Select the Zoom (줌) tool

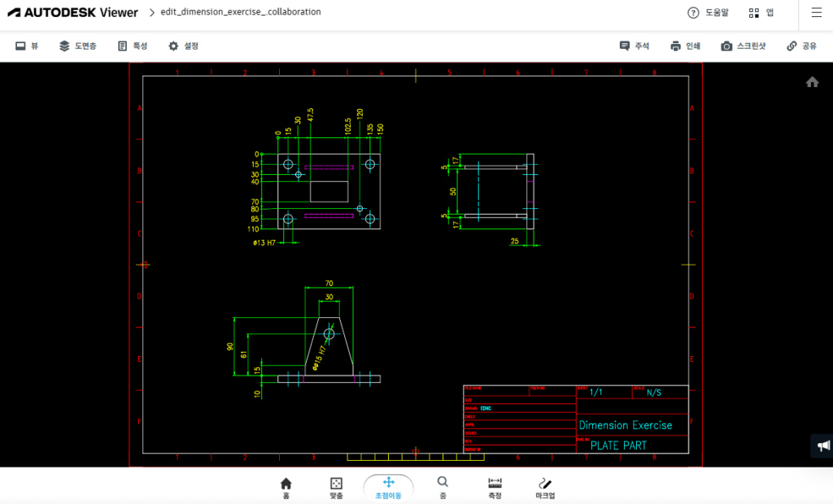click(x=443, y=487)
